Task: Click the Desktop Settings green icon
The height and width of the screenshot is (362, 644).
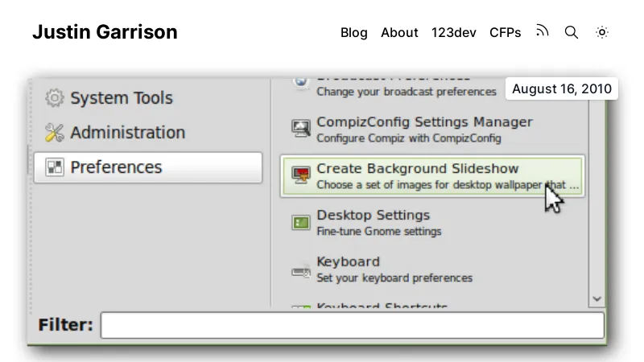Action: point(300,223)
